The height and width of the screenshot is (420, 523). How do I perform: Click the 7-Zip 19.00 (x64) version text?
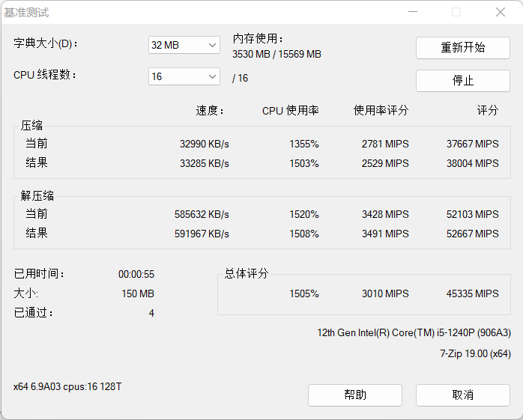475,353
